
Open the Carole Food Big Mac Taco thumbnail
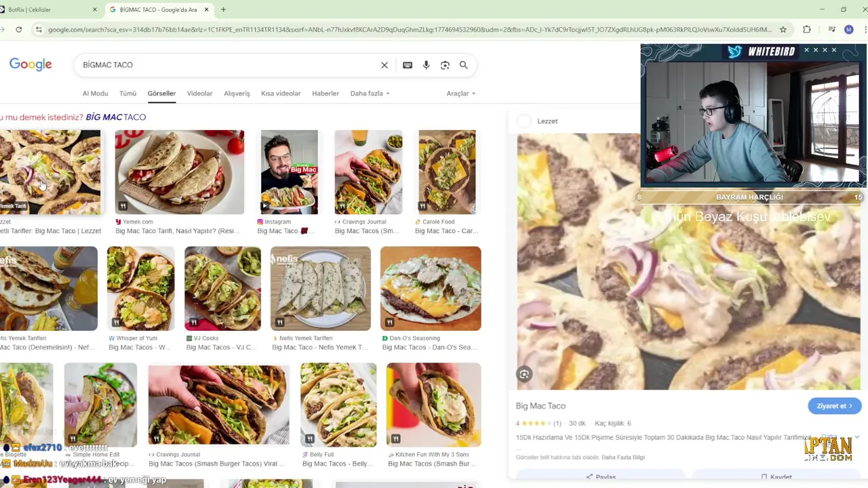coord(447,172)
